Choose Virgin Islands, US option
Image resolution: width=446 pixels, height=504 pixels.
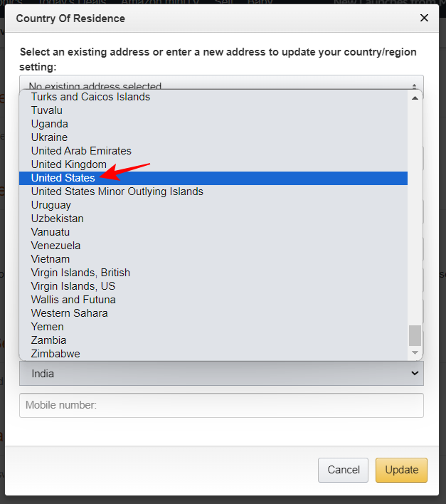(73, 286)
